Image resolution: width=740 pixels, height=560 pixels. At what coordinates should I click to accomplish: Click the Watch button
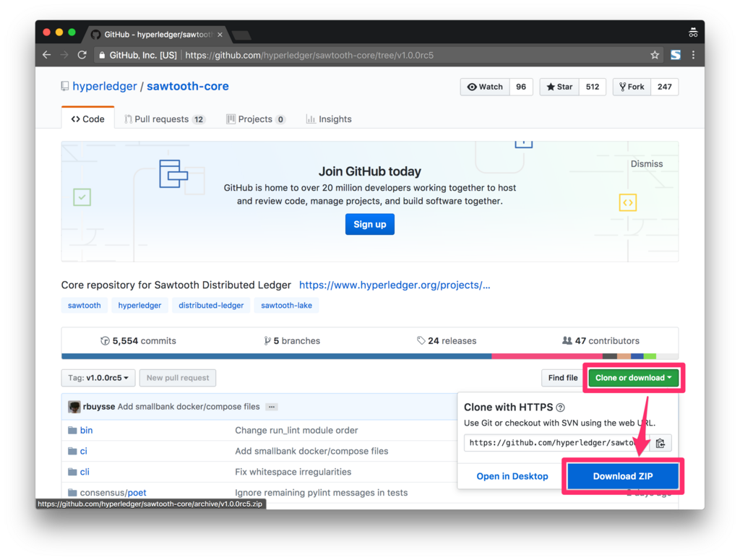pyautogui.click(x=485, y=87)
